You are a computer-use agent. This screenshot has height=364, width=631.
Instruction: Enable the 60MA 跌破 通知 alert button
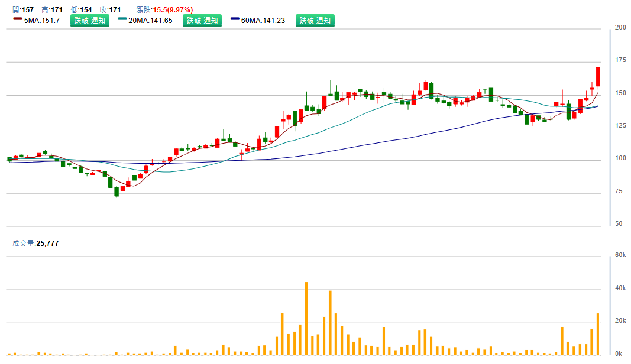[315, 21]
